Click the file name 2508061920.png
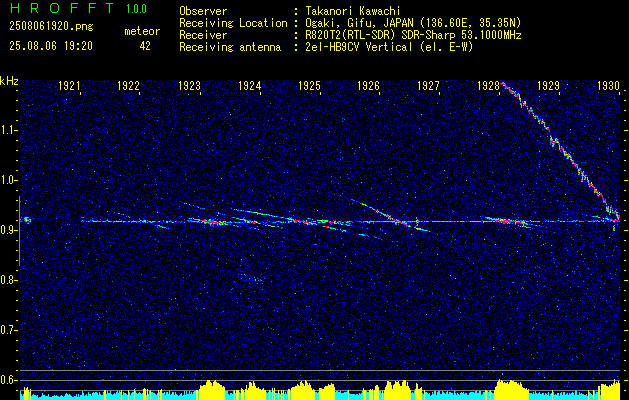Viewport: 629px width, 400px height. coord(51,27)
